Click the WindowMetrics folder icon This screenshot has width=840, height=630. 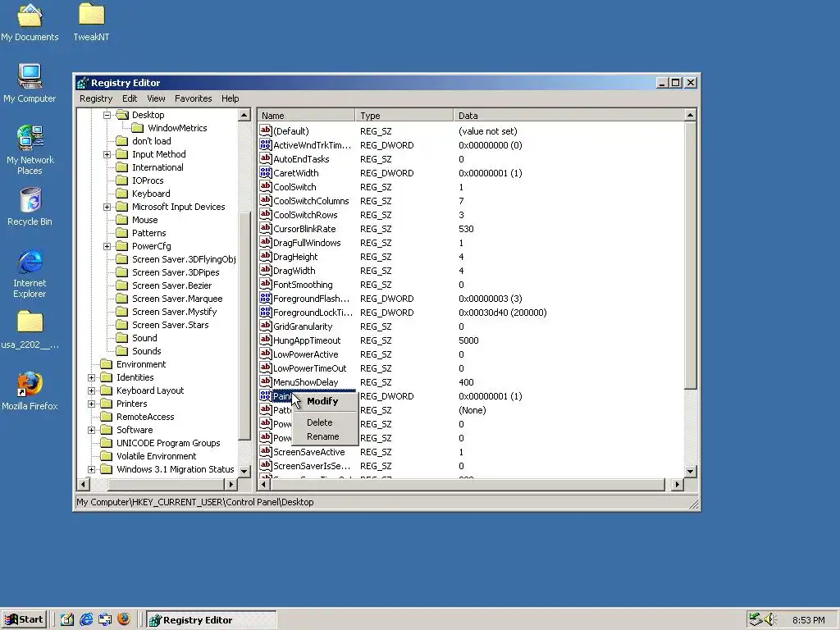point(138,127)
